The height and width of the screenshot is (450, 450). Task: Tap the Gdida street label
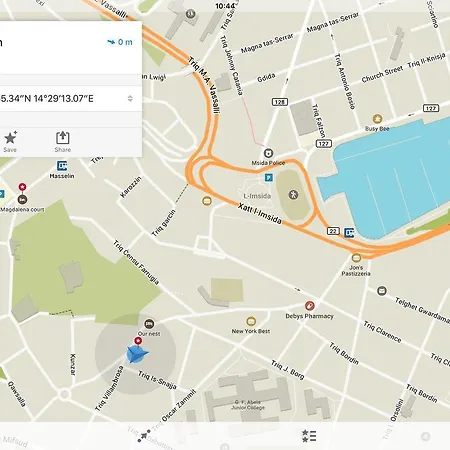266,78
